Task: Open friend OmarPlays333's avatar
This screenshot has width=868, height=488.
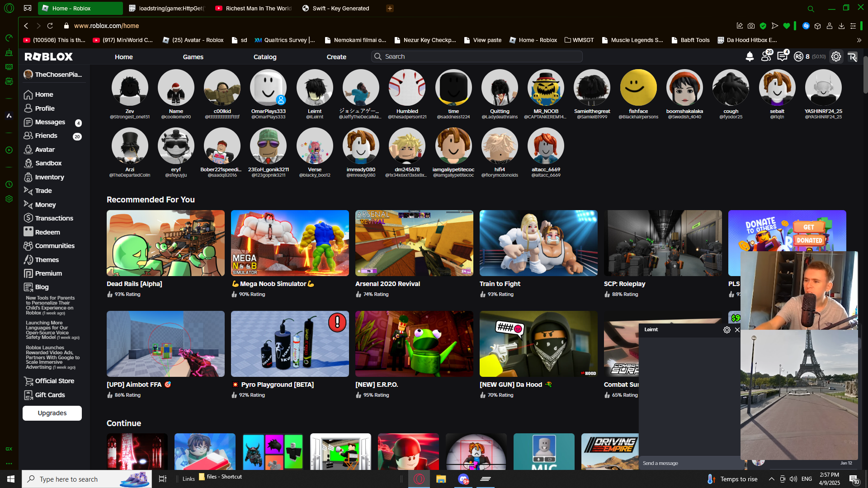Action: tap(269, 88)
